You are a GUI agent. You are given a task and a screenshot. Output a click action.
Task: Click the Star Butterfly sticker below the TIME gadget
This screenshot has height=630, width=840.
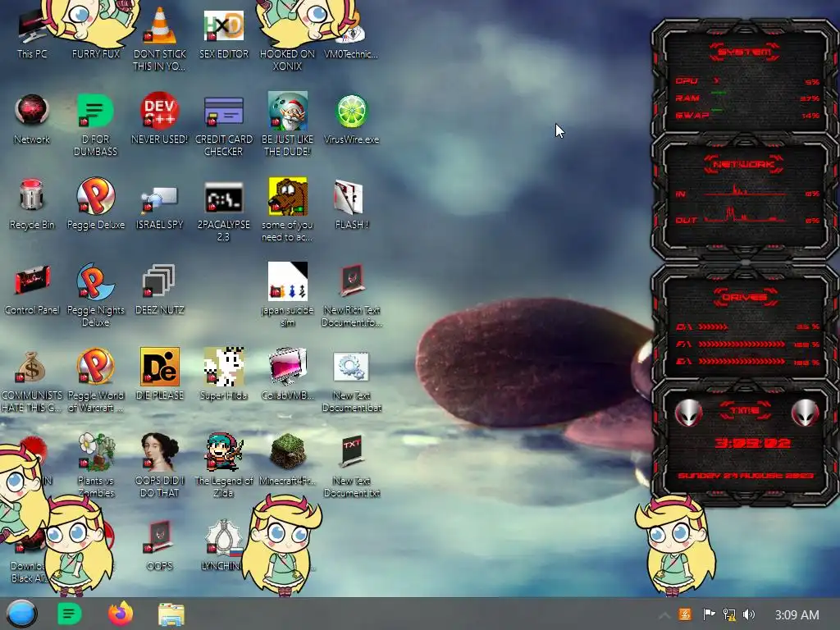[675, 546]
